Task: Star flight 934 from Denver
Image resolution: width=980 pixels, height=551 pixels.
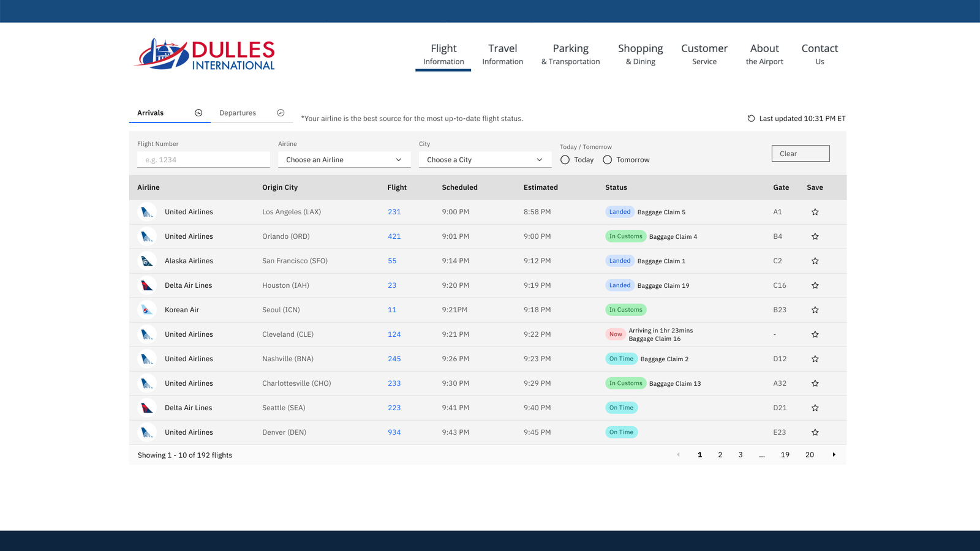Action: (815, 432)
